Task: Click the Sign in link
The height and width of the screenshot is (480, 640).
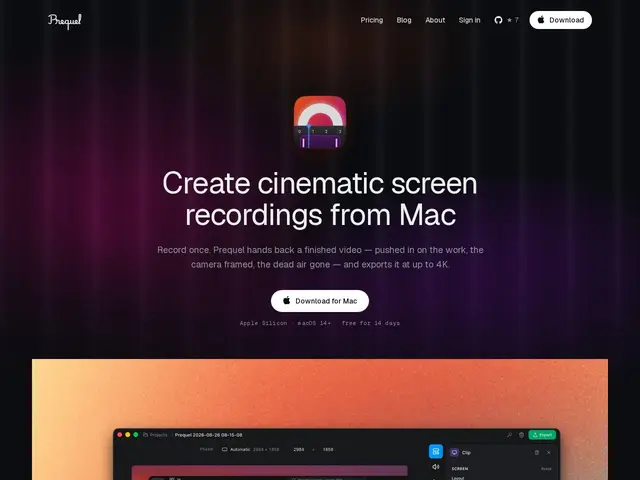Action: 469,20
